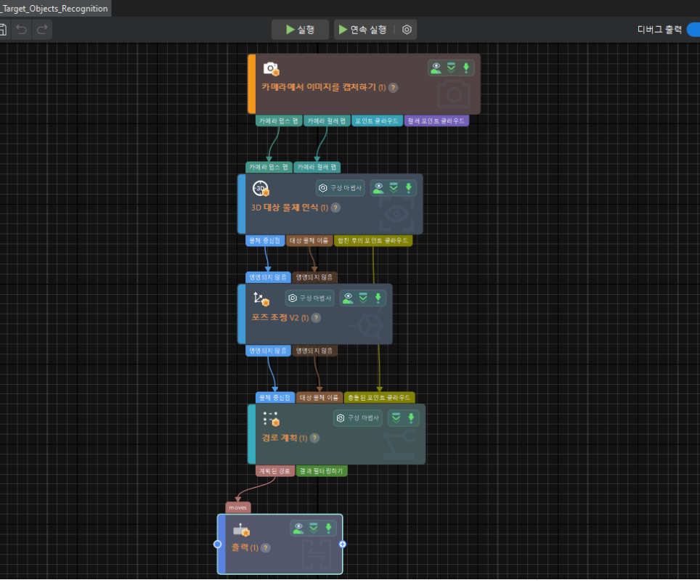Open help for 3D 대상 물체 인식 step
The height and width of the screenshot is (588, 700).
335,208
